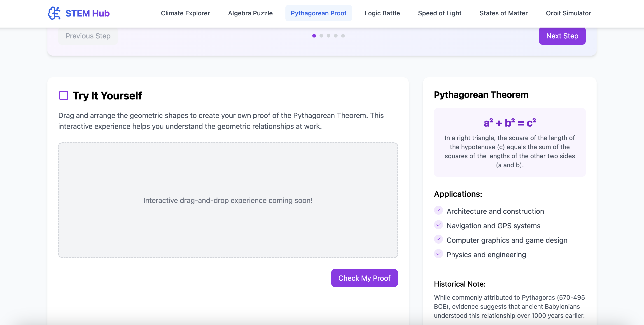This screenshot has height=325, width=644.
Task: Select the first step indicator dot
Action: pos(314,36)
